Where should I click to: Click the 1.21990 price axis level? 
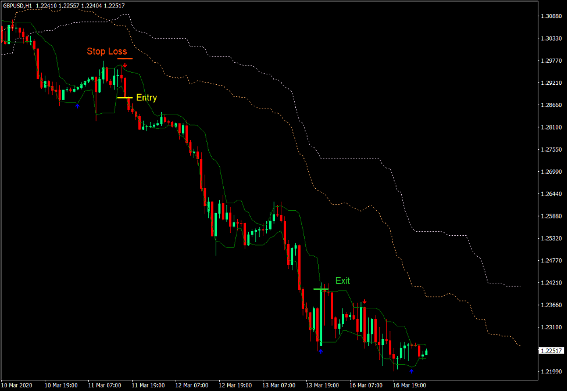[x=551, y=372]
